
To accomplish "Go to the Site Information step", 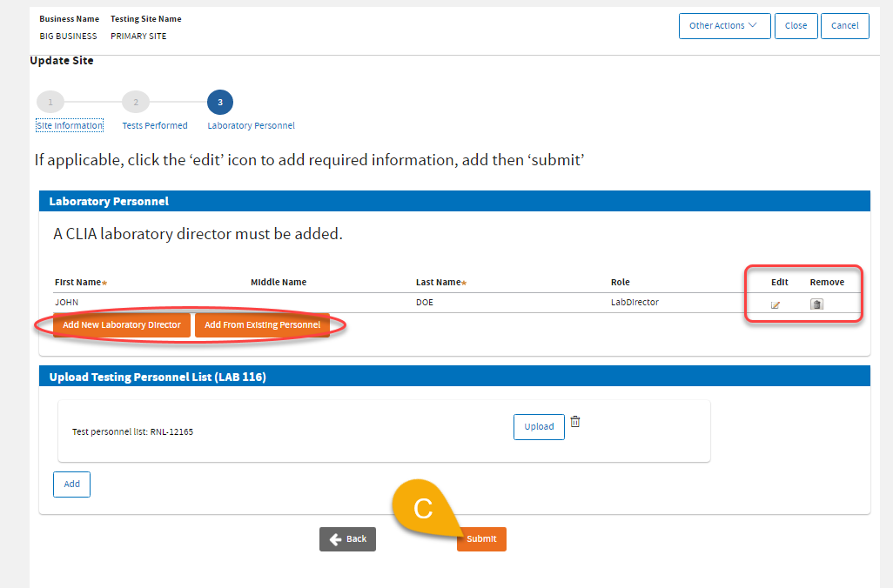I will [x=70, y=125].
